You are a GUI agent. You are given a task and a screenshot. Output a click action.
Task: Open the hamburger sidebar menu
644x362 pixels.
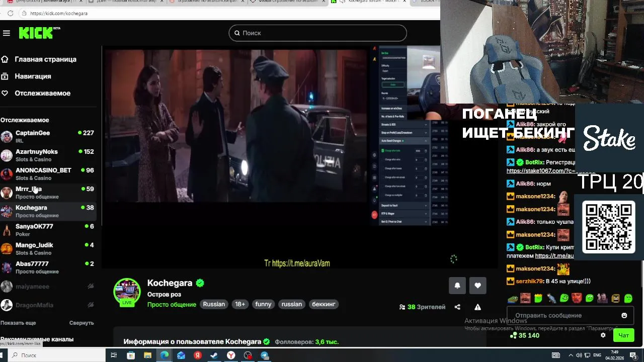[7, 33]
